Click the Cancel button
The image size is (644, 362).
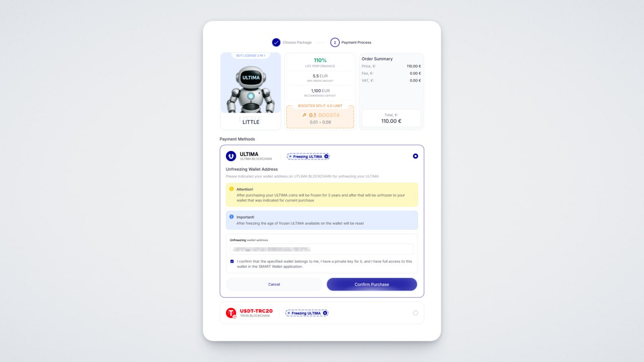point(274,284)
